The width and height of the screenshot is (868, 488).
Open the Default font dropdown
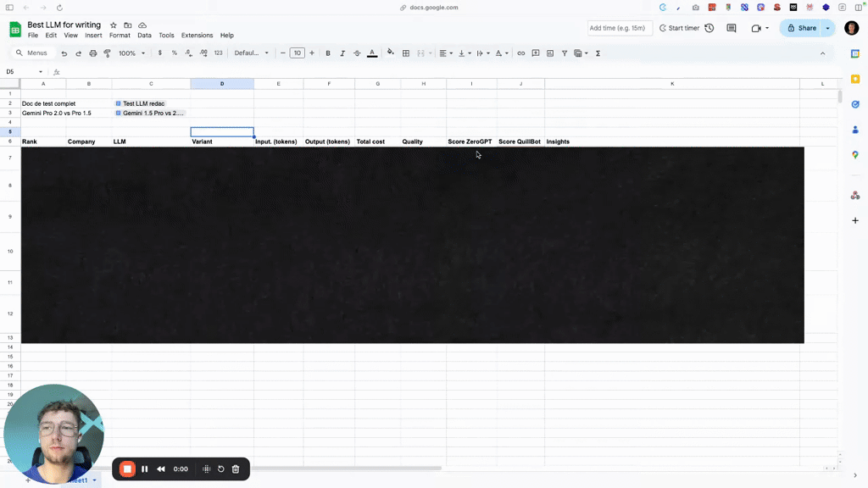pyautogui.click(x=251, y=53)
